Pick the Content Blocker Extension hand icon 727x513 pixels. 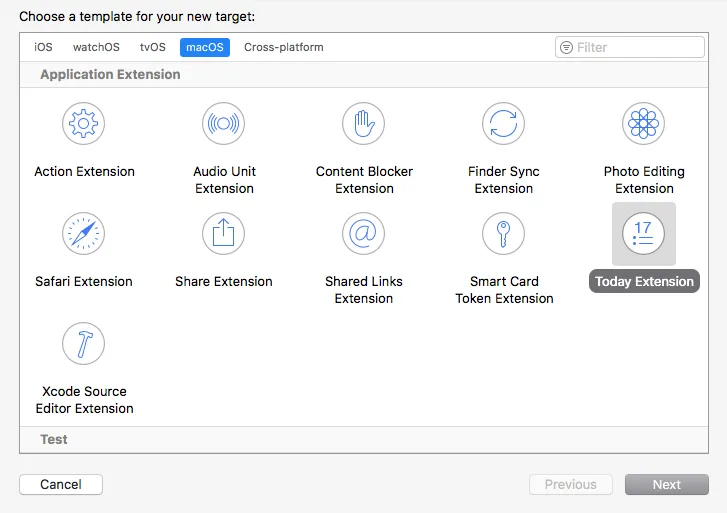[364, 124]
